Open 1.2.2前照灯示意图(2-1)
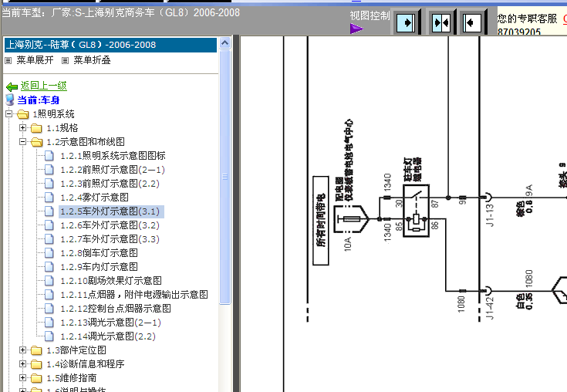Image resolution: width=567 pixels, height=392 pixels. (113, 170)
